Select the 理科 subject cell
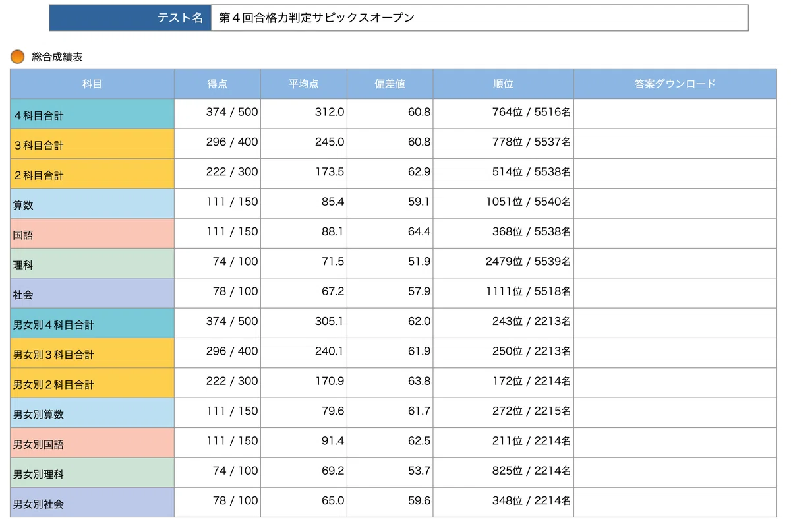This screenshot has width=791, height=532. pos(92,263)
